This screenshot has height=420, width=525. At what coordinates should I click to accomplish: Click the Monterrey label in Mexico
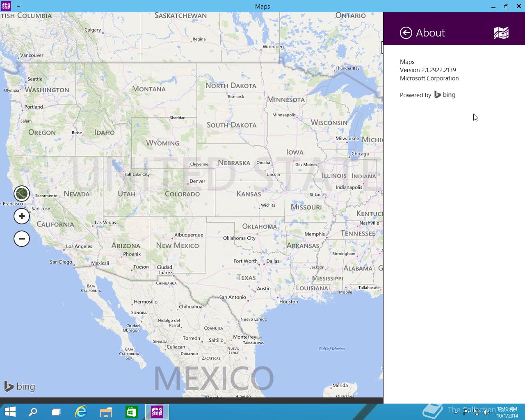(244, 337)
